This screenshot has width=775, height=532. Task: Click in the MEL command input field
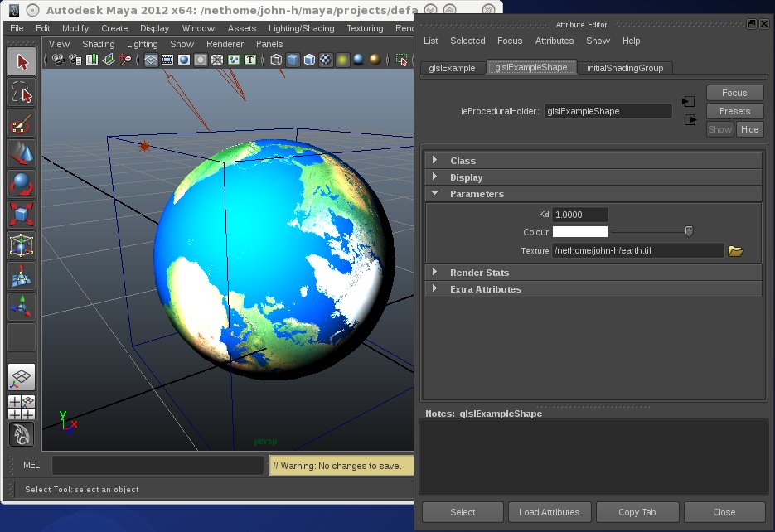click(x=159, y=466)
